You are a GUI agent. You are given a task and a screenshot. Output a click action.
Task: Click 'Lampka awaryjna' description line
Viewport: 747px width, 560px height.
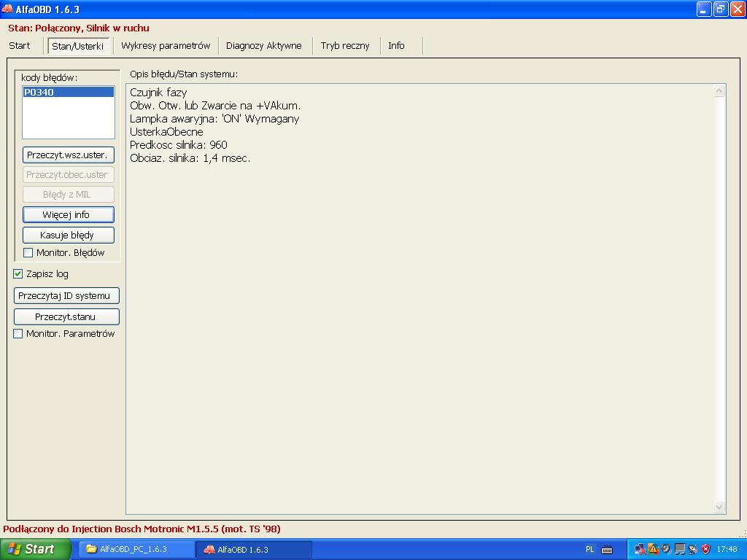[x=214, y=119]
